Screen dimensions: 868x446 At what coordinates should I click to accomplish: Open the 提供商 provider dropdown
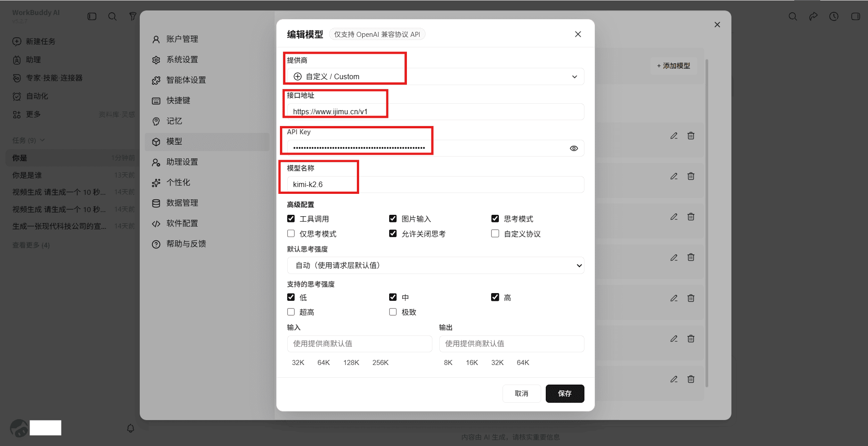pos(435,76)
